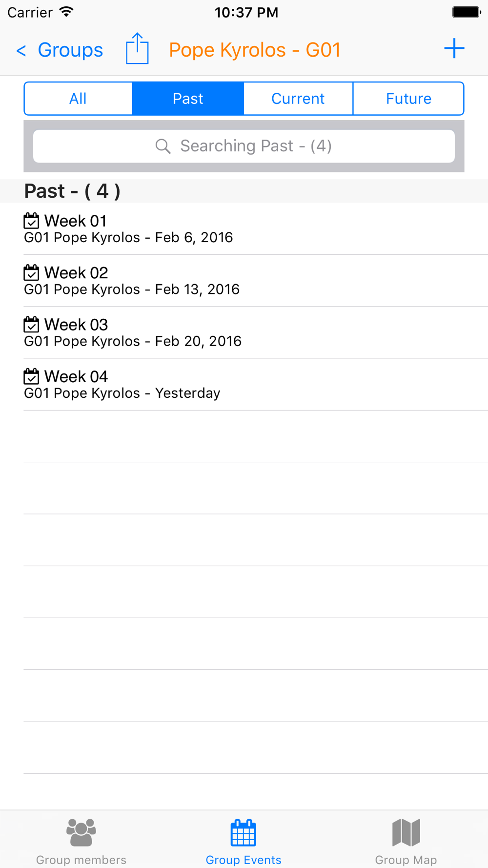
Task: Switch to the Future segment
Action: [408, 99]
